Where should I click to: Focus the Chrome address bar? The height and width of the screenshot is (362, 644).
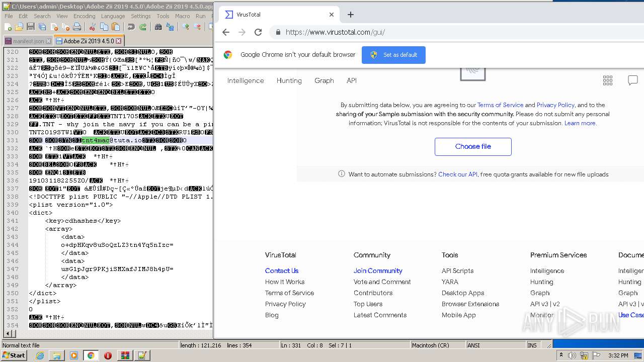pyautogui.click(x=453, y=32)
